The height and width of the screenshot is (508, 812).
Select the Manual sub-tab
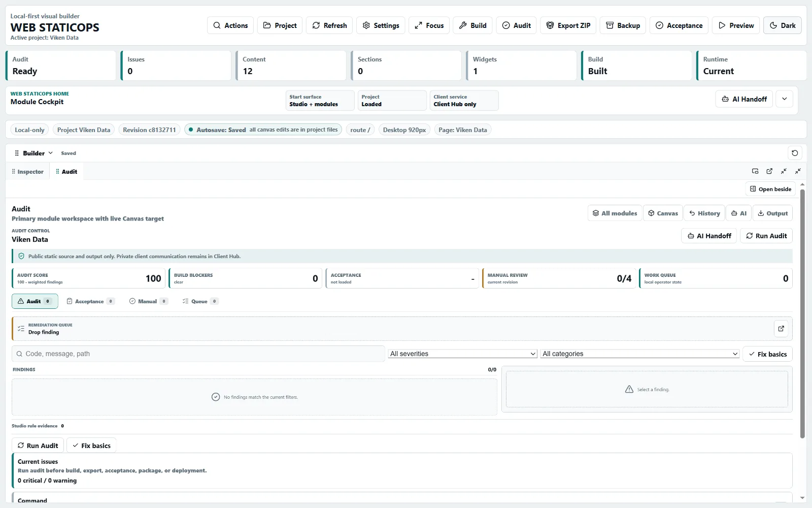point(148,301)
